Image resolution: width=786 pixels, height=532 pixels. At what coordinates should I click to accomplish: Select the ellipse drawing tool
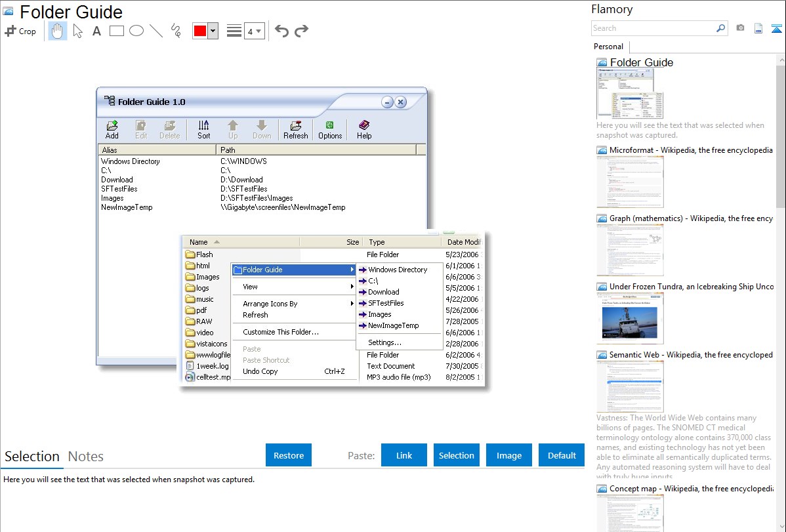(136, 31)
